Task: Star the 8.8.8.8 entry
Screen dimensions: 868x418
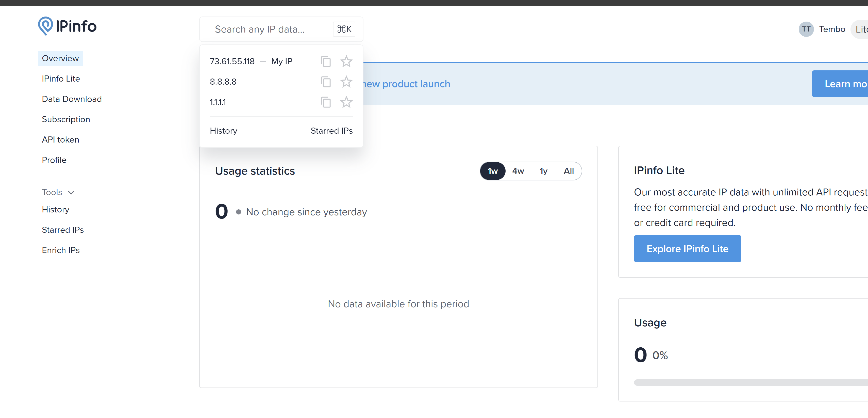Action: [346, 82]
